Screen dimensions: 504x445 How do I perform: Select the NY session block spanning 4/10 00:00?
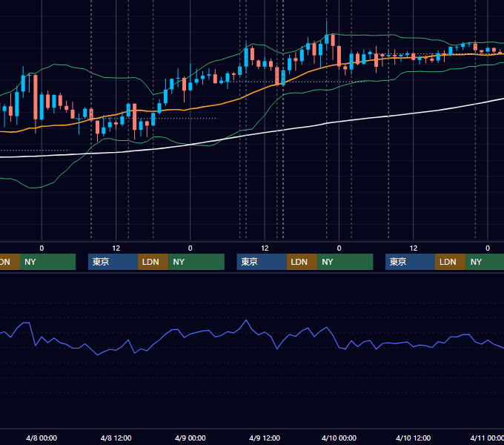pos(345,262)
